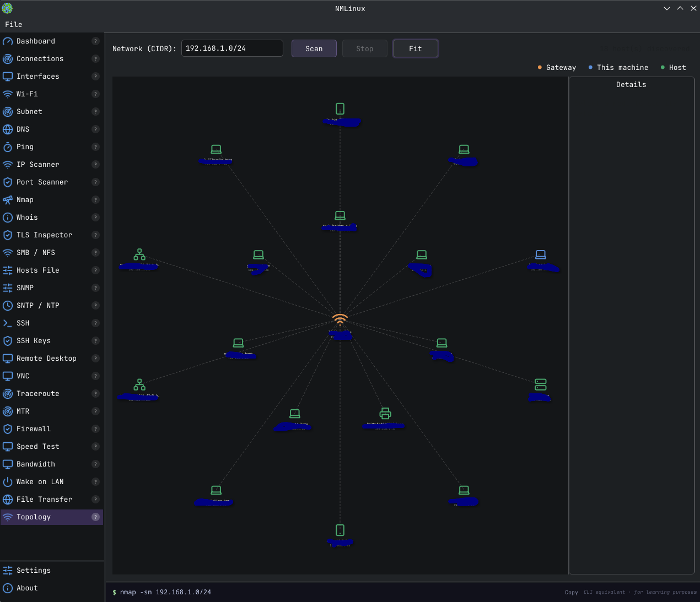Image resolution: width=700 pixels, height=602 pixels.
Task: Click the Details panel heading
Action: pos(631,85)
